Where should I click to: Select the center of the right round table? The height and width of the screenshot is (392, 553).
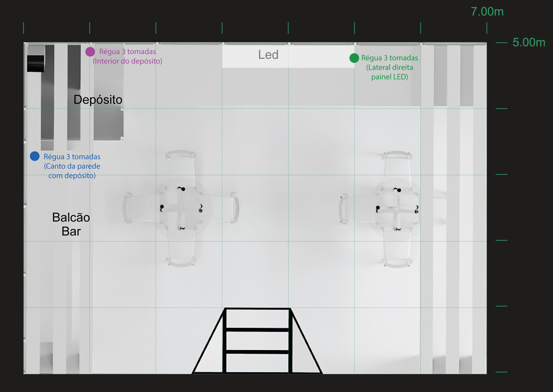click(397, 208)
